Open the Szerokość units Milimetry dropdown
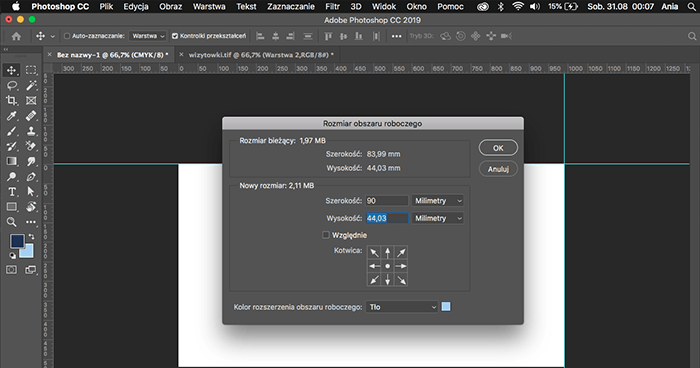The height and width of the screenshot is (368, 700). [x=438, y=201]
